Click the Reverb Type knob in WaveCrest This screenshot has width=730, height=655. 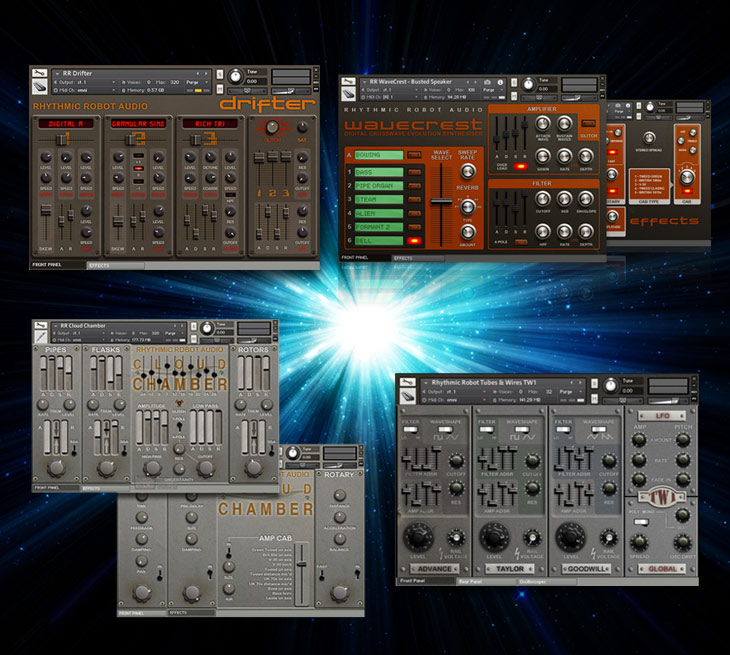[467, 206]
